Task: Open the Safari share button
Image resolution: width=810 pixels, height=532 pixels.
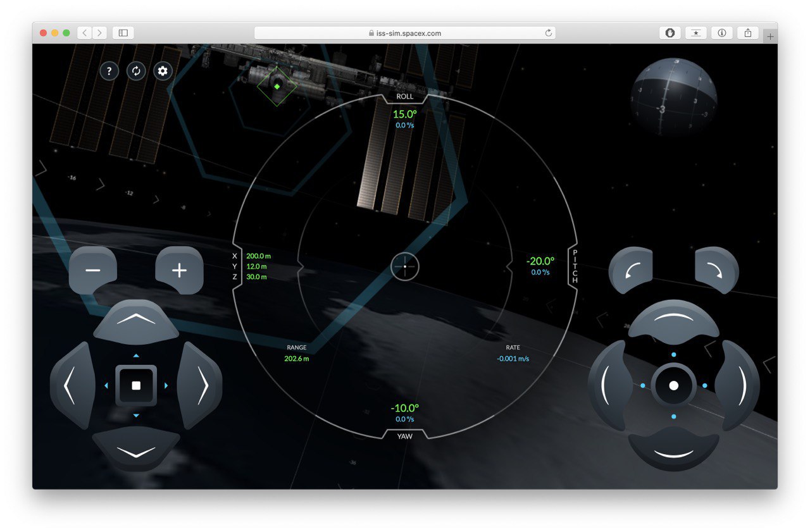Action: coord(748,33)
